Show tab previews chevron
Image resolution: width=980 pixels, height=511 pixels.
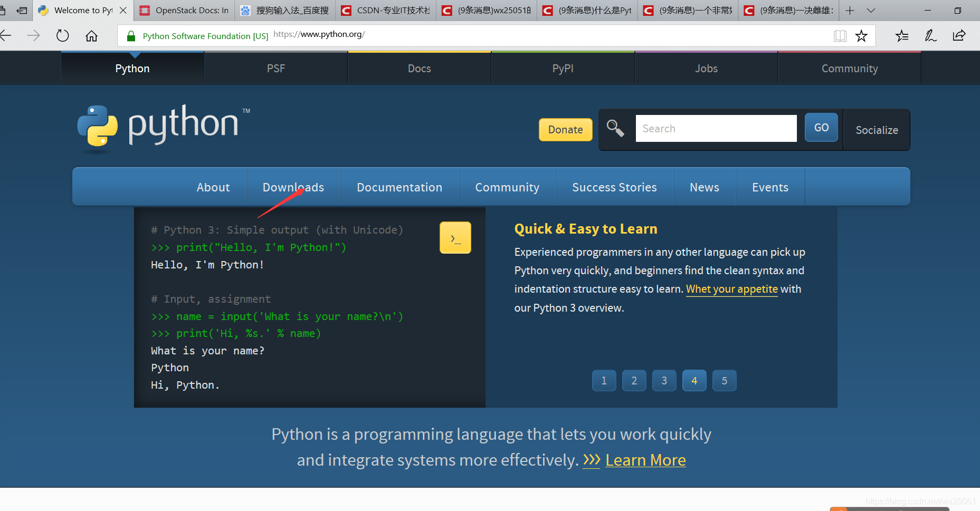pos(871,10)
